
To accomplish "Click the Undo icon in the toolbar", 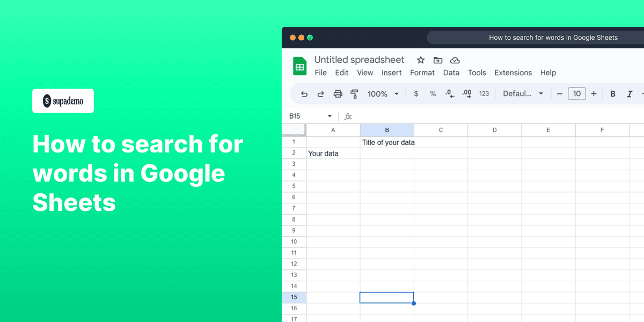I will point(304,93).
